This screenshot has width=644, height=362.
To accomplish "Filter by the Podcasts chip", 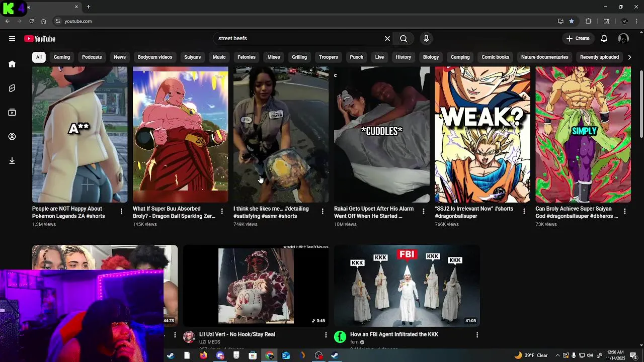I will [92, 57].
